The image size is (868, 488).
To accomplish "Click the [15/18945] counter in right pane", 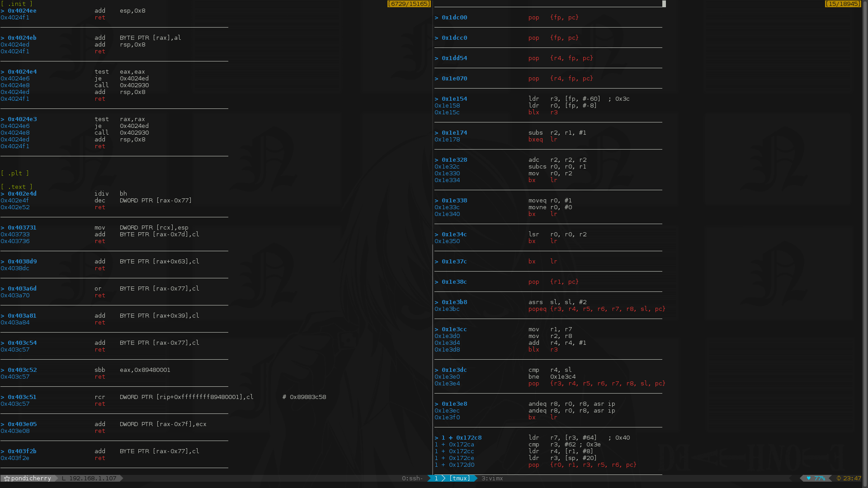I will (843, 4).
